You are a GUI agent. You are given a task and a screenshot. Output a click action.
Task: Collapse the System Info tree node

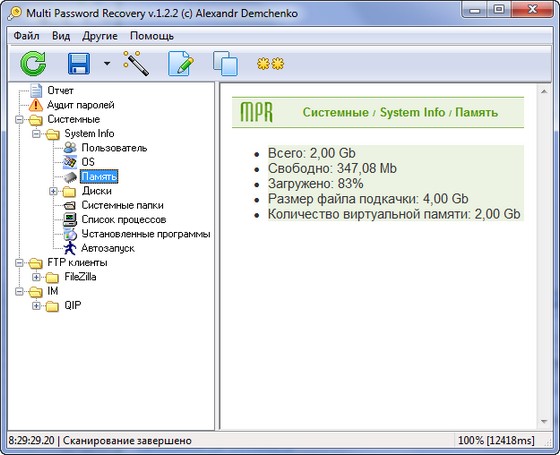coord(36,134)
